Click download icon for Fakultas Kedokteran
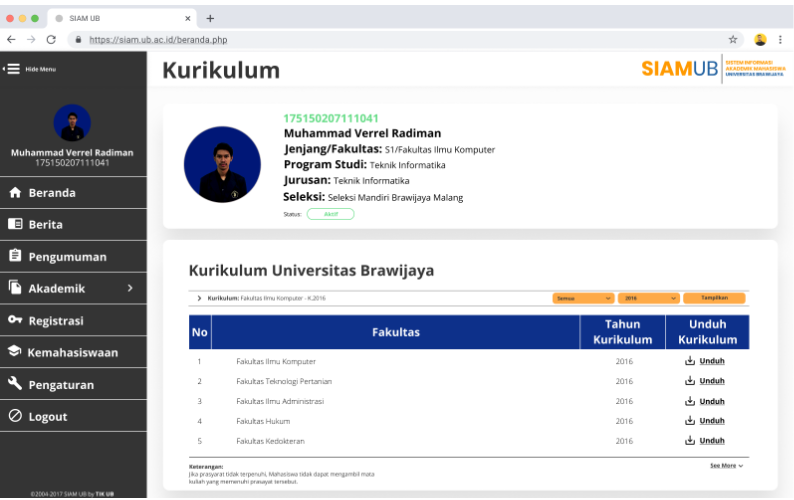 point(689,441)
